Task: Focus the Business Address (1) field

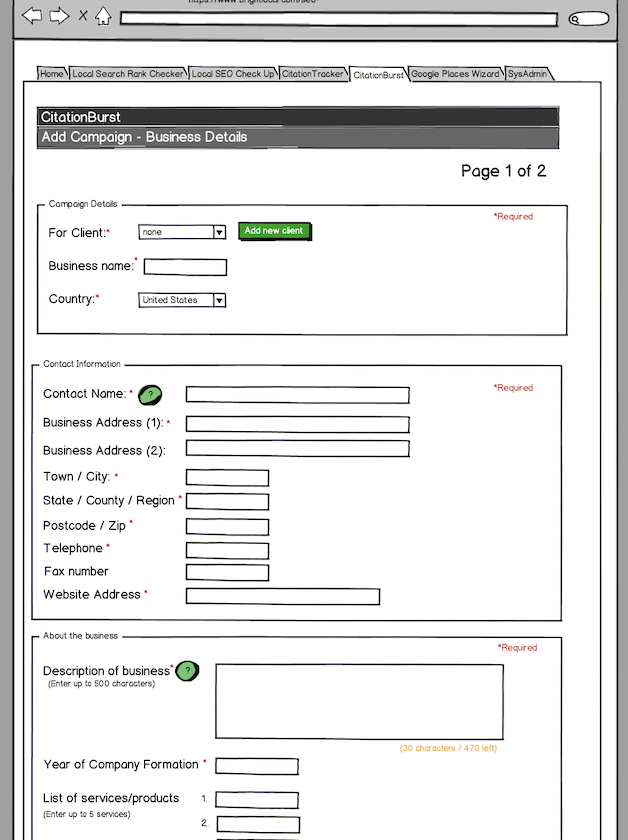Action: pyautogui.click(x=297, y=424)
